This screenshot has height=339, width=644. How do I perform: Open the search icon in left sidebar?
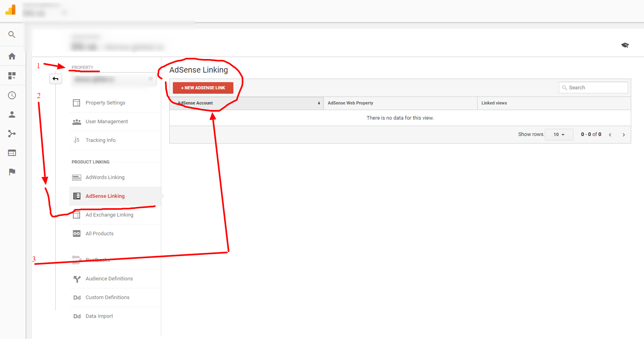[x=12, y=35]
